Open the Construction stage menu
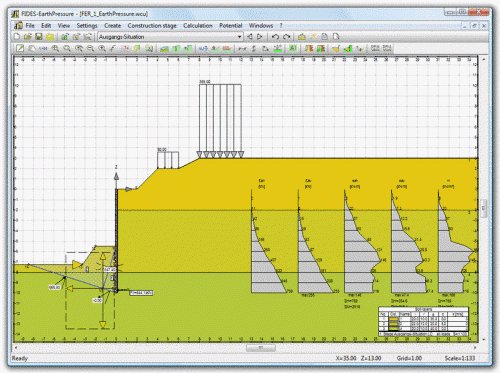The width and height of the screenshot is (500, 373). [152, 25]
